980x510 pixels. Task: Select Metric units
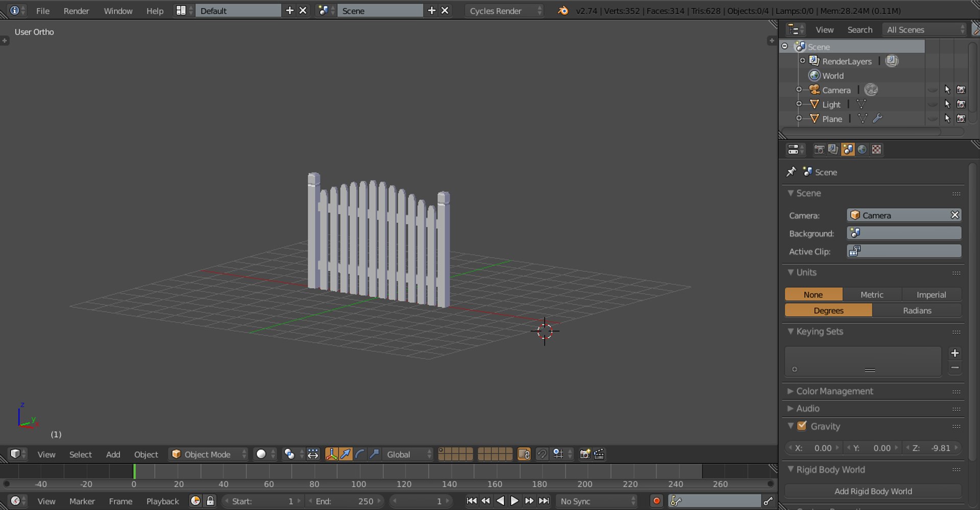pos(872,294)
